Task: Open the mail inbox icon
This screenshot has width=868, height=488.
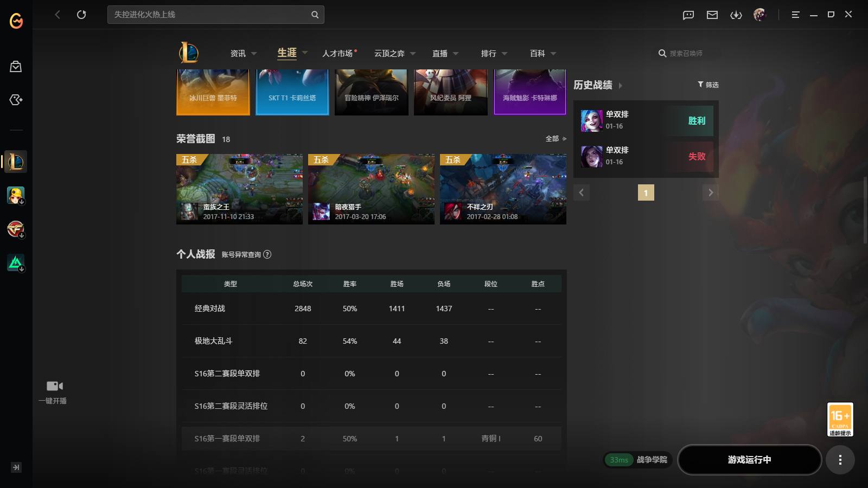Action: tap(712, 15)
